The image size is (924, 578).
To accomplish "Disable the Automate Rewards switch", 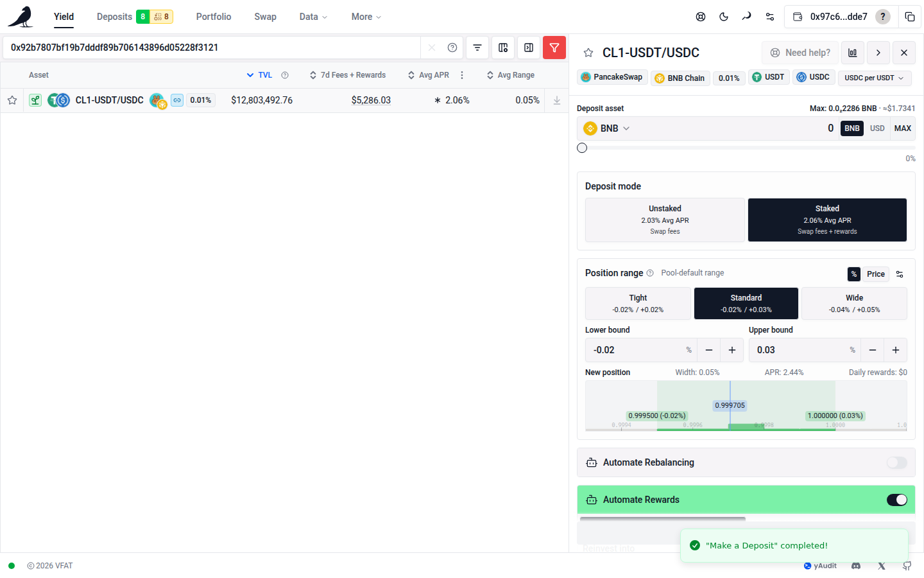I will (897, 500).
